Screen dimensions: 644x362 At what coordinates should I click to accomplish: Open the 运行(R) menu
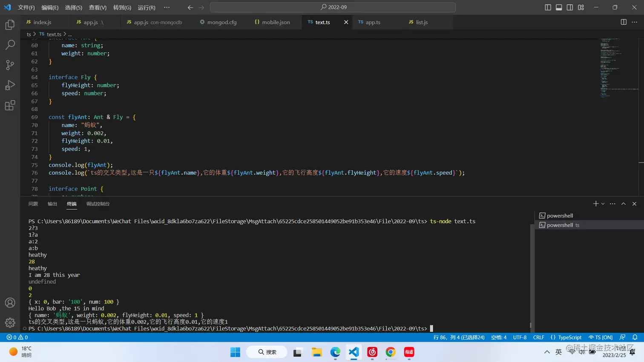click(x=147, y=7)
